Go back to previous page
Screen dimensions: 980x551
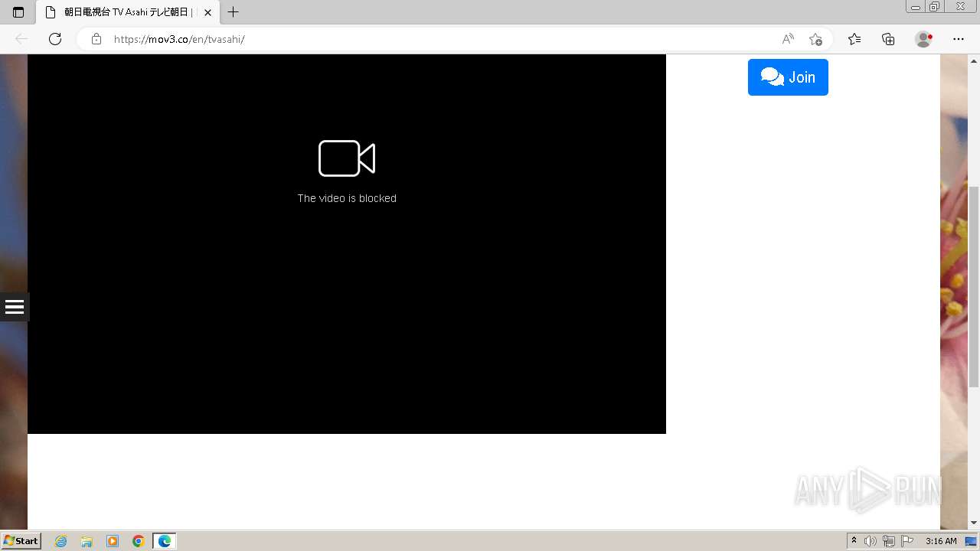coord(21,39)
